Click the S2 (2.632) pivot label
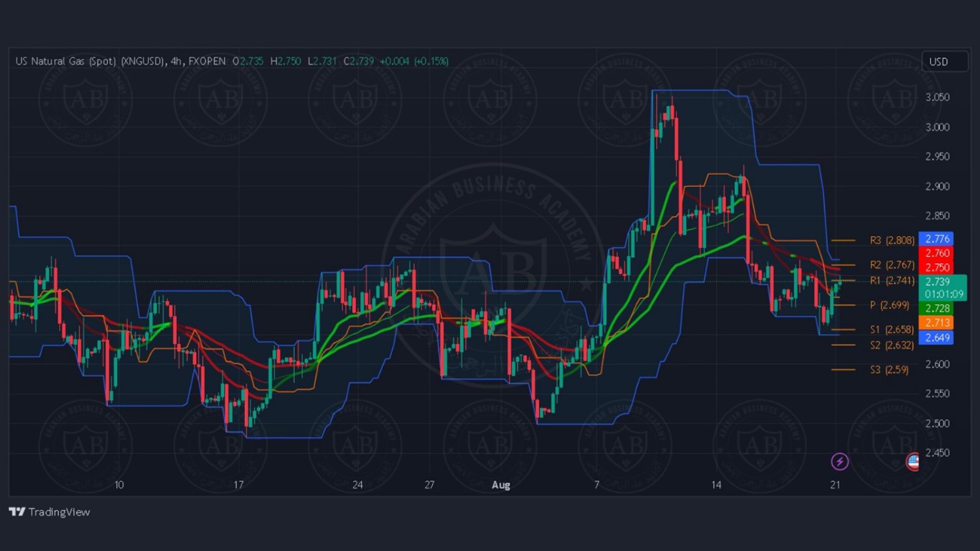Viewport: 980px width, 551px height. point(892,345)
